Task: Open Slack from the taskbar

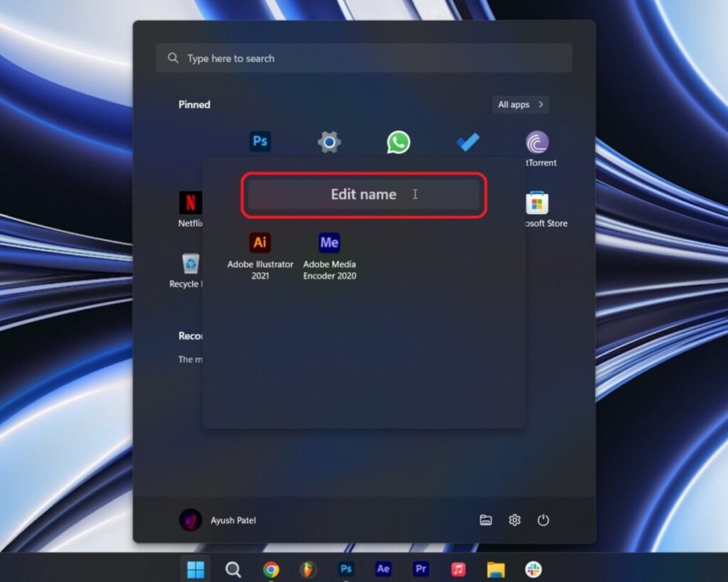Action: pos(533,569)
